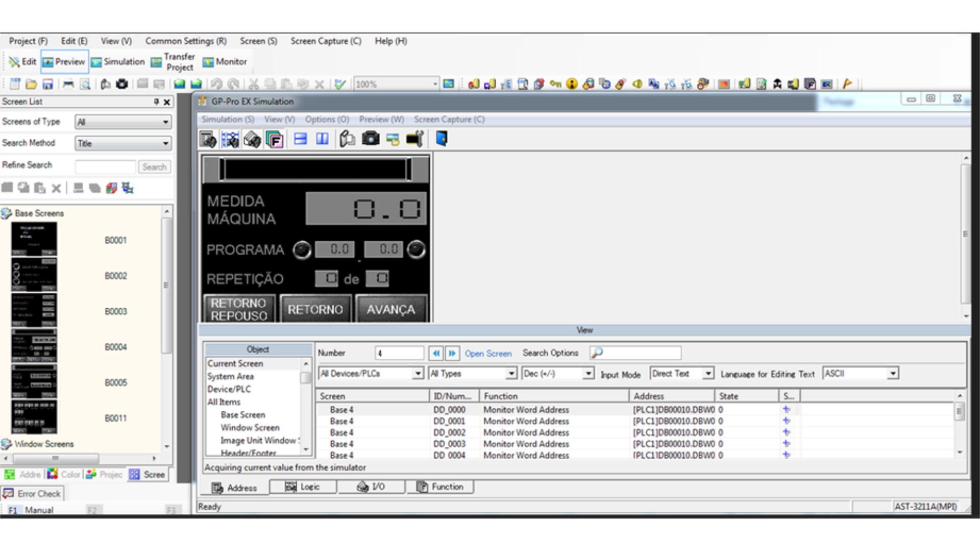
Task: Click the save floppy disk icon
Action: point(47,84)
